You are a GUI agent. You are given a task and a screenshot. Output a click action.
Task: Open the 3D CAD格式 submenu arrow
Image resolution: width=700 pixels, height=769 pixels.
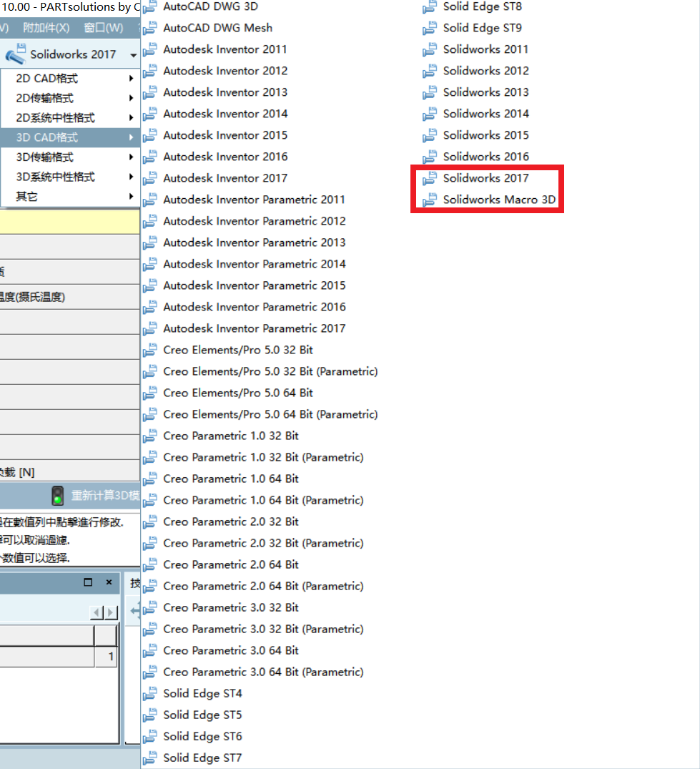131,137
